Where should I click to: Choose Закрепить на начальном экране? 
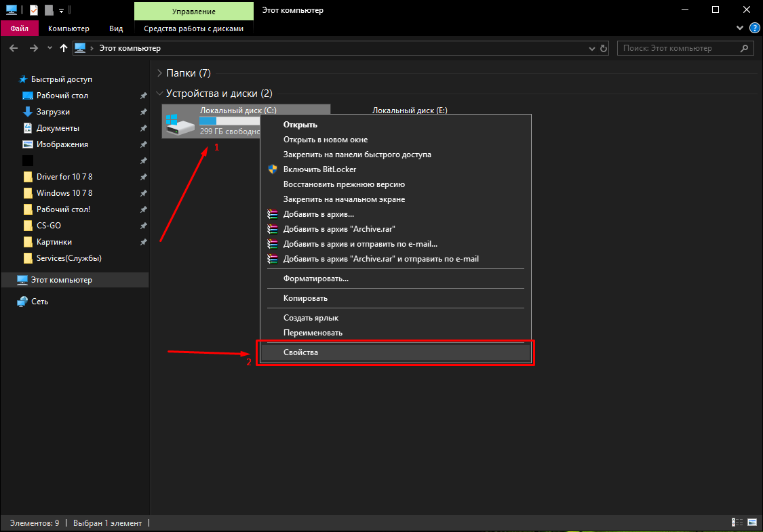395,199
